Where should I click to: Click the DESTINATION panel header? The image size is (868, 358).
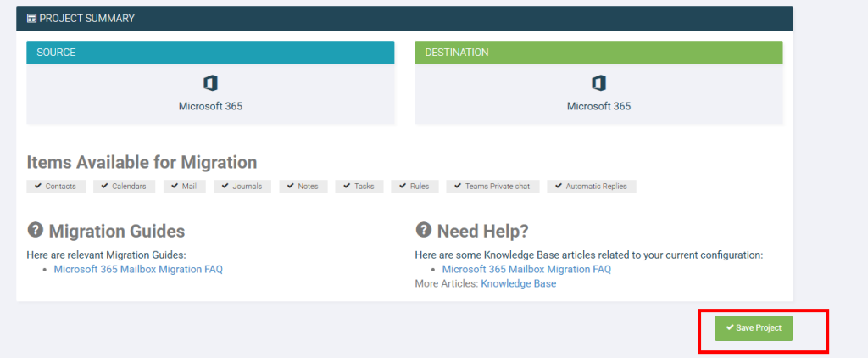(x=598, y=53)
